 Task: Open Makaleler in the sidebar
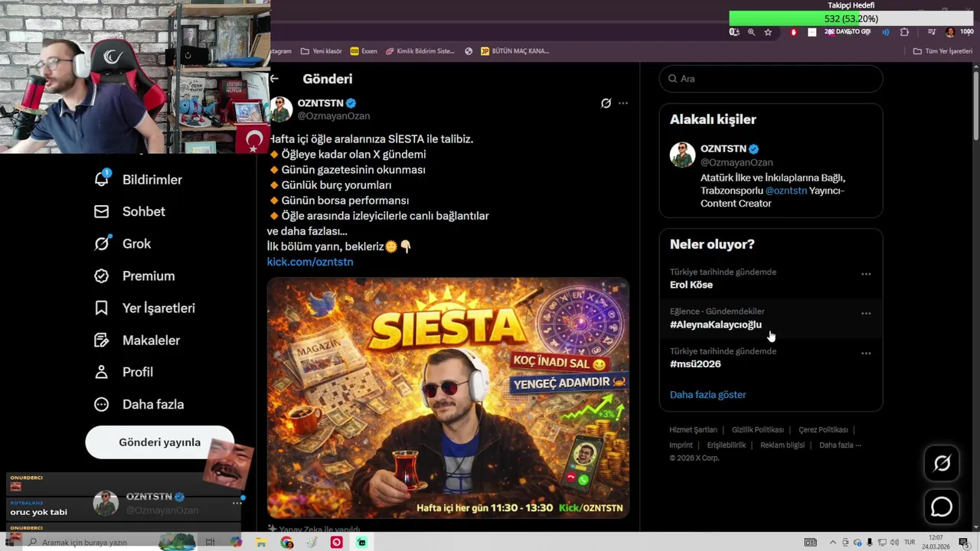click(x=137, y=340)
